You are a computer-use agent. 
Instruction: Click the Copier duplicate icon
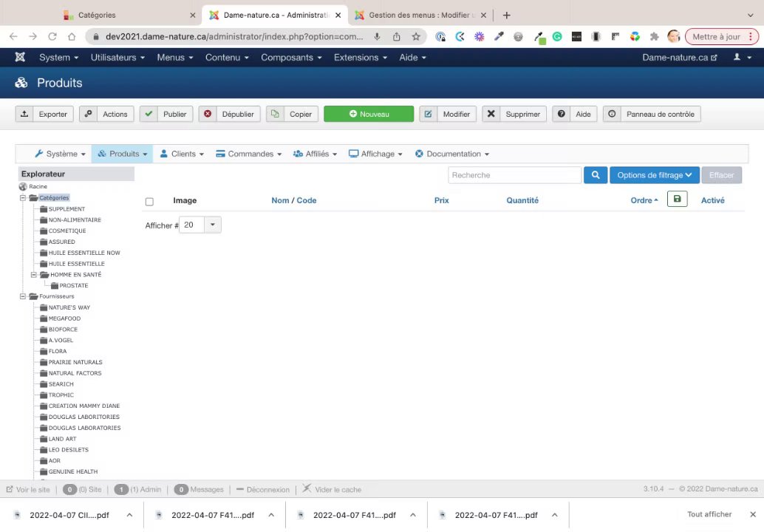tap(275, 114)
